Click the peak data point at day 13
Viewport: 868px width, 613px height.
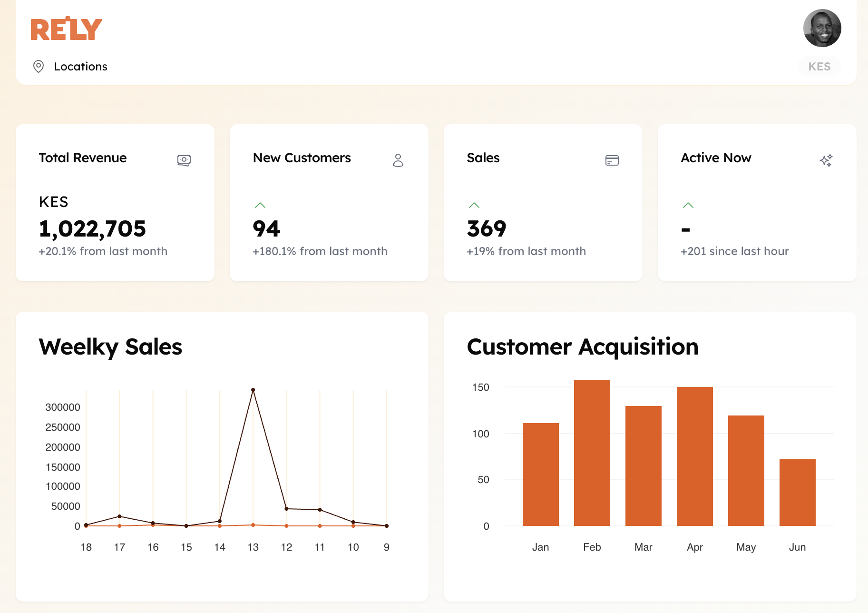tap(253, 389)
